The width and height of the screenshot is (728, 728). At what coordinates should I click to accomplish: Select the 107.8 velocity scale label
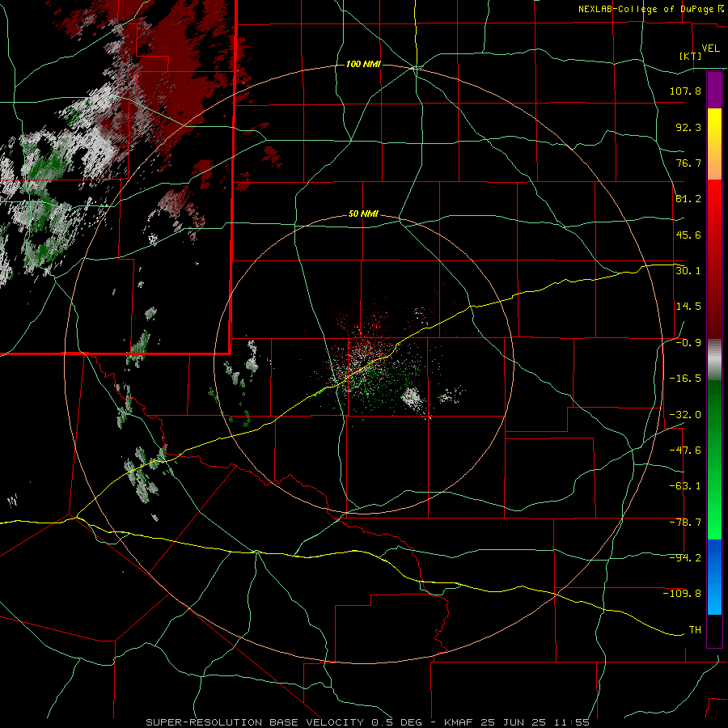point(685,91)
